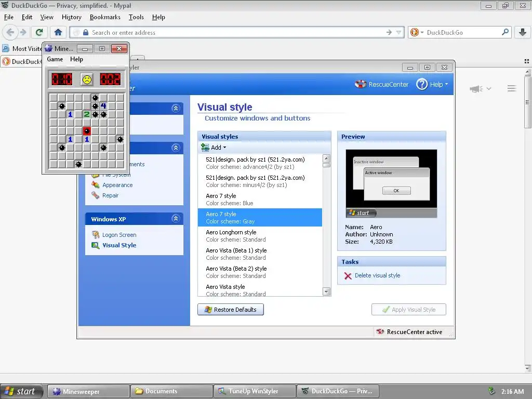The height and width of the screenshot is (399, 532).
Task: Open the History menu in Mypal
Action: 71,17
